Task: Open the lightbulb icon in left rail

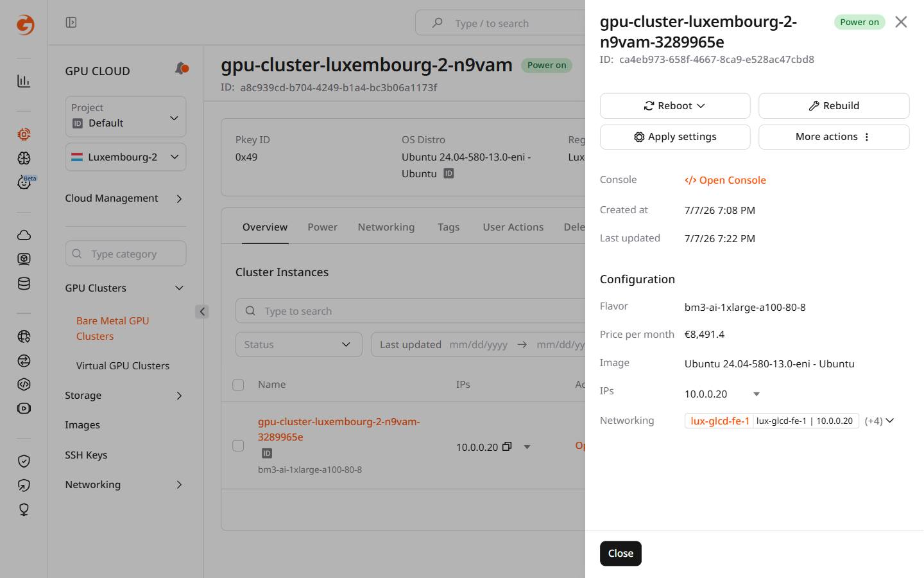Action: tap(24, 509)
